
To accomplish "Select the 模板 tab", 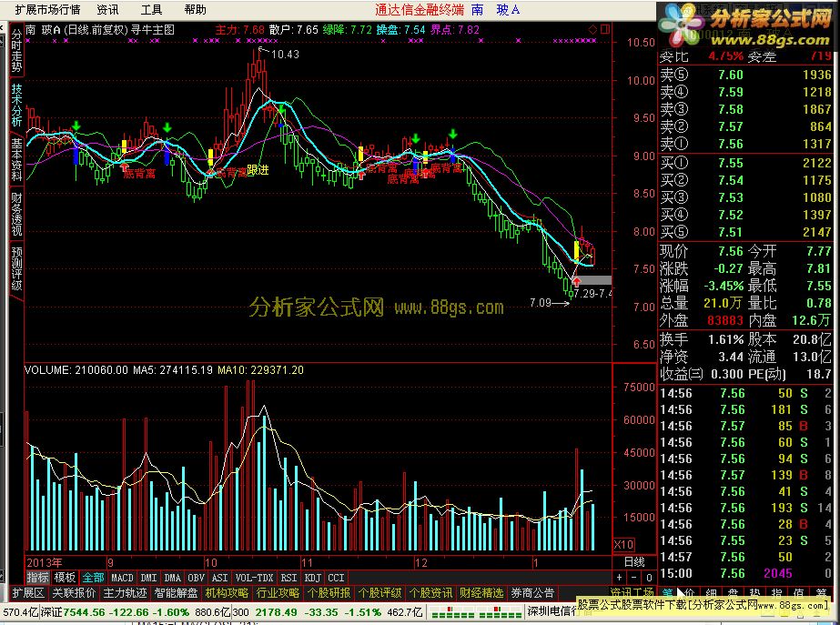I will tap(65, 578).
